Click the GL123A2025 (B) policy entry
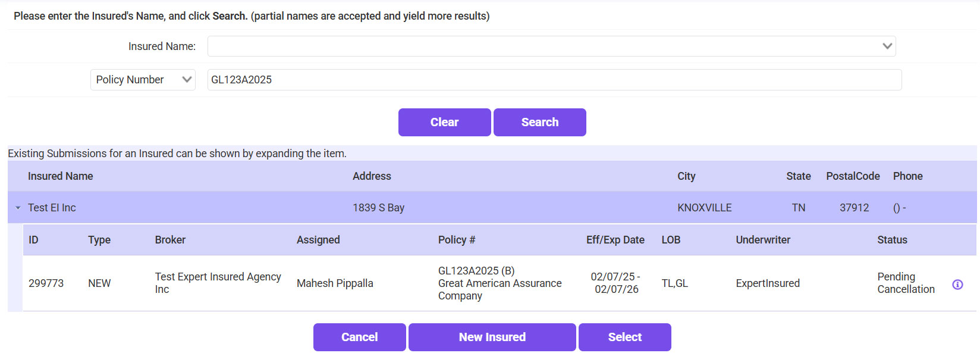The height and width of the screenshot is (356, 980). [476, 271]
